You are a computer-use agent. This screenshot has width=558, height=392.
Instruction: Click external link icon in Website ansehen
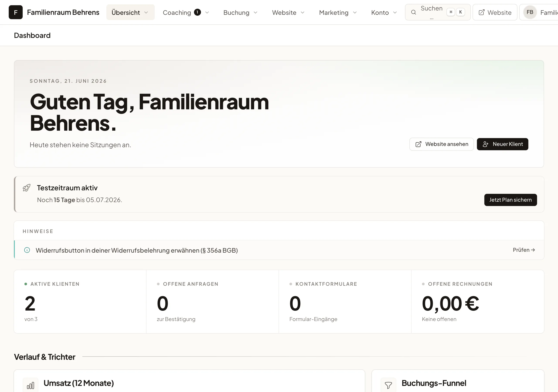(x=418, y=144)
